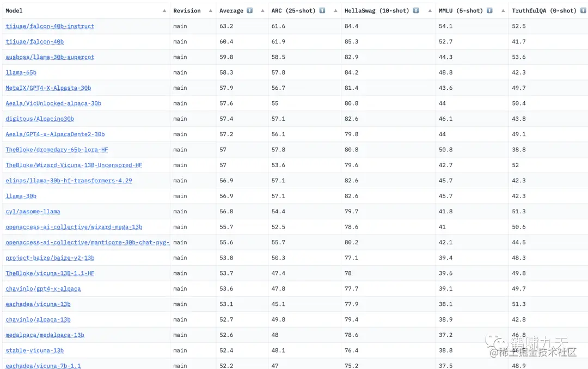Open TheBloke/Wizard-Vicuna-13B-Uncensored-HF link

pos(74,165)
